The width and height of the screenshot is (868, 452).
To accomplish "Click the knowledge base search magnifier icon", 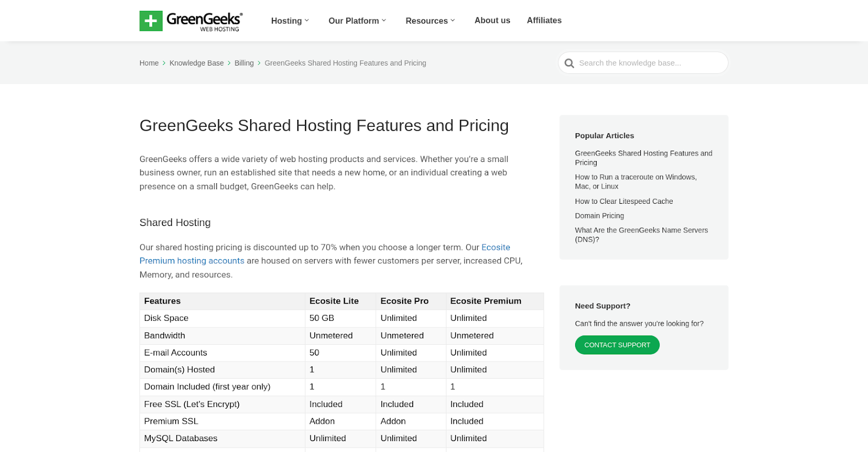I will (569, 63).
